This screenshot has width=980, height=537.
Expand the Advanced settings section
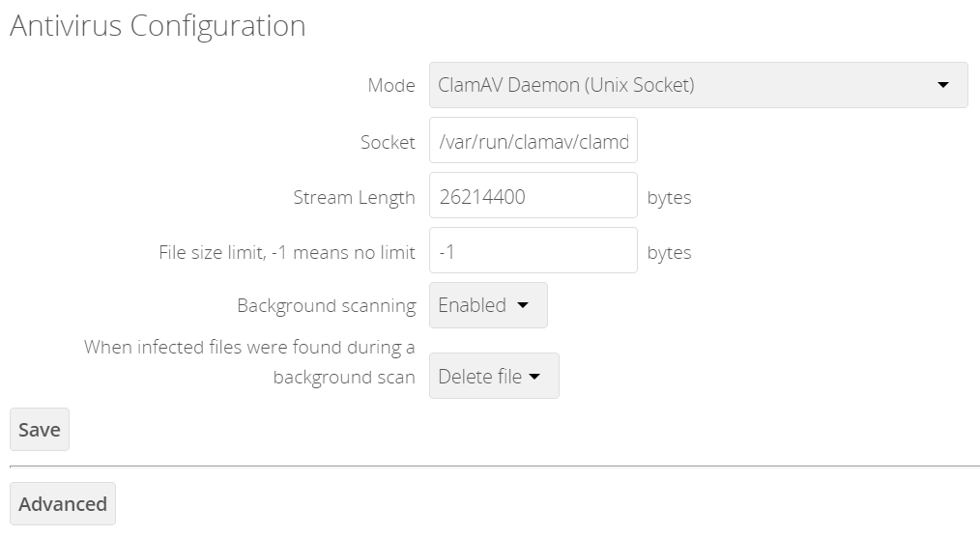pyautogui.click(x=63, y=504)
